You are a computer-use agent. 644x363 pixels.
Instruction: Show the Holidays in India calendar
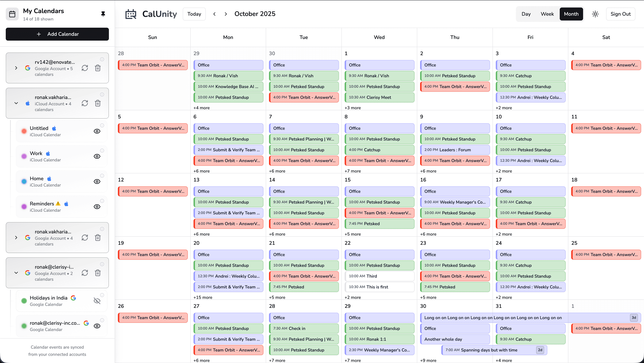(x=97, y=301)
